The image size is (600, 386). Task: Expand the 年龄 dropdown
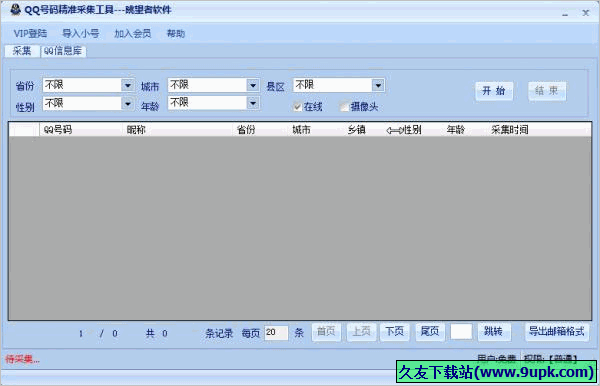coord(253,103)
